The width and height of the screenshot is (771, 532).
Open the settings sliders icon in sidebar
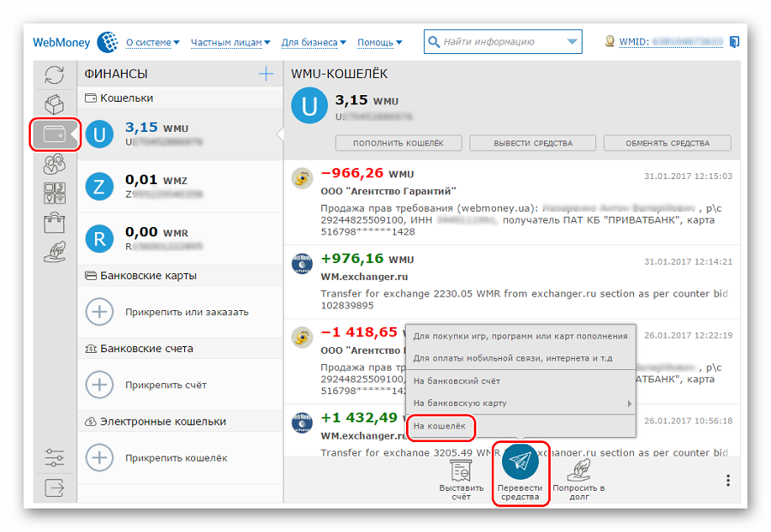coord(54,457)
